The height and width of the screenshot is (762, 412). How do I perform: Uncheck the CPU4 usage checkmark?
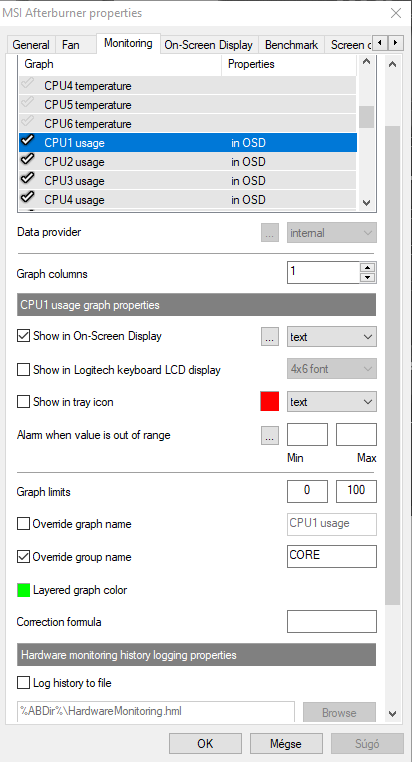(28, 198)
